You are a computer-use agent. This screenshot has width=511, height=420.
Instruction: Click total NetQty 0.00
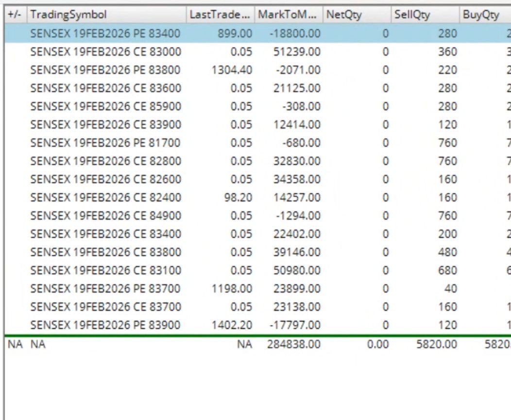click(378, 344)
